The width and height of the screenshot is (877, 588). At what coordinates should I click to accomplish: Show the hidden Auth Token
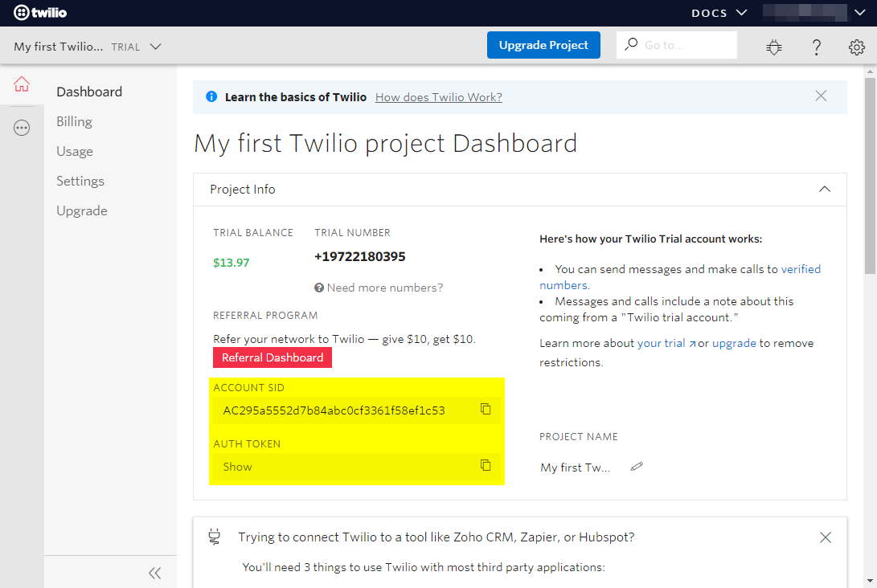[238, 467]
